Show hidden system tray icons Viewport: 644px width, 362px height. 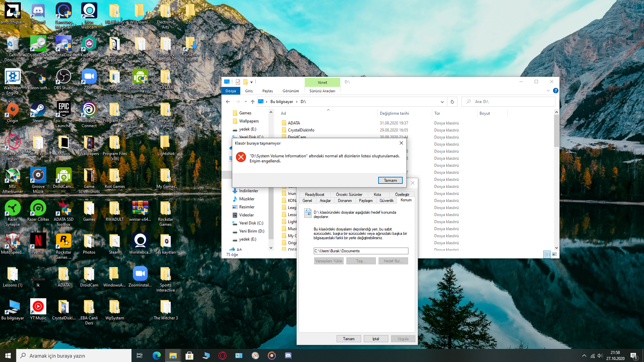[584, 356]
